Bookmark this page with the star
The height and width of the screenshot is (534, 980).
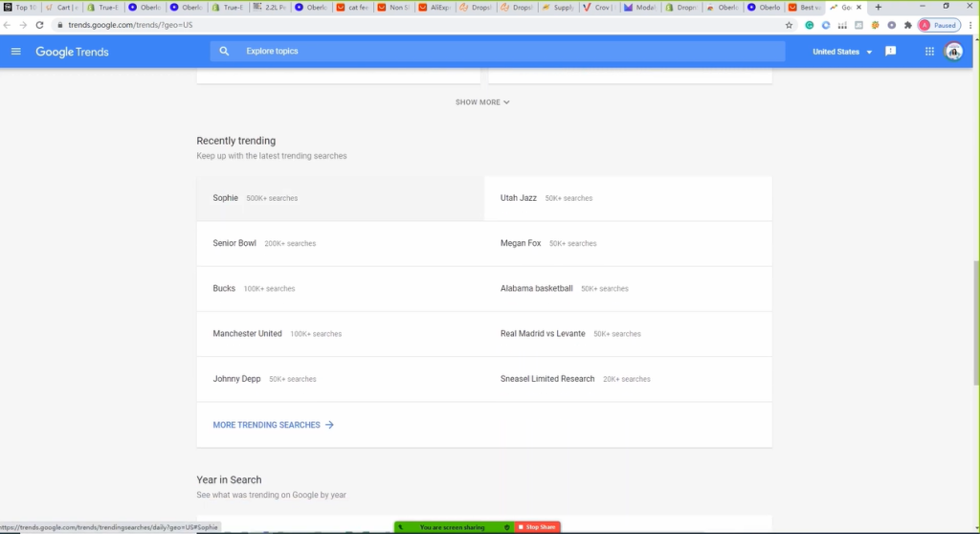[x=789, y=25]
